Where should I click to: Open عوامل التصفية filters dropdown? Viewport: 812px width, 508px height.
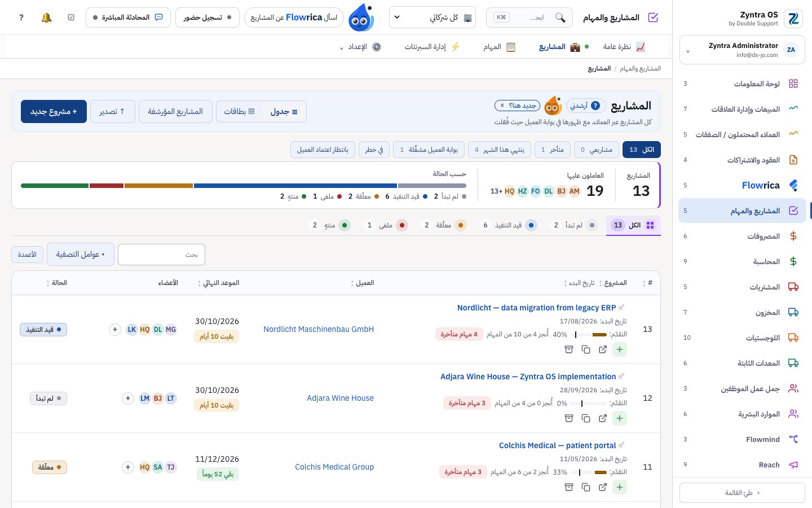coord(81,255)
